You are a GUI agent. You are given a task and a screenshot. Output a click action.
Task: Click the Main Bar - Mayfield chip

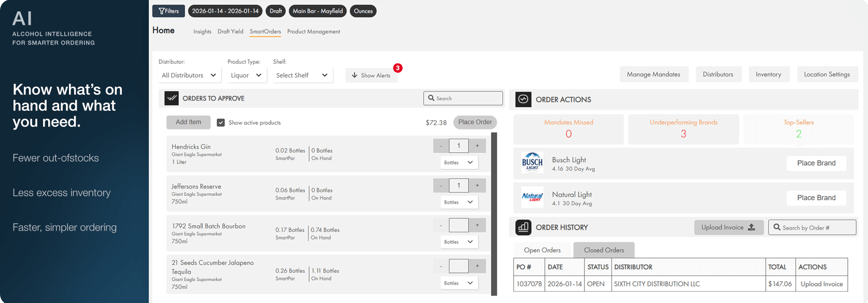(x=318, y=11)
